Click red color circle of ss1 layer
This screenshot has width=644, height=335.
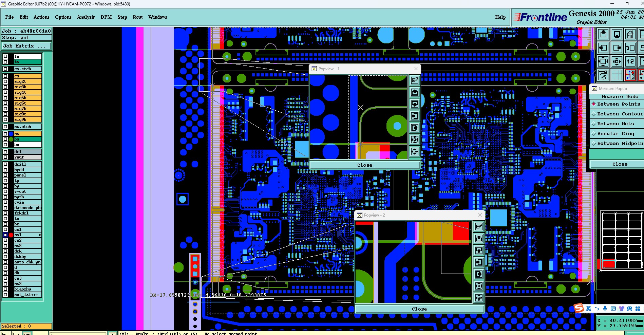pyautogui.click(x=11, y=235)
